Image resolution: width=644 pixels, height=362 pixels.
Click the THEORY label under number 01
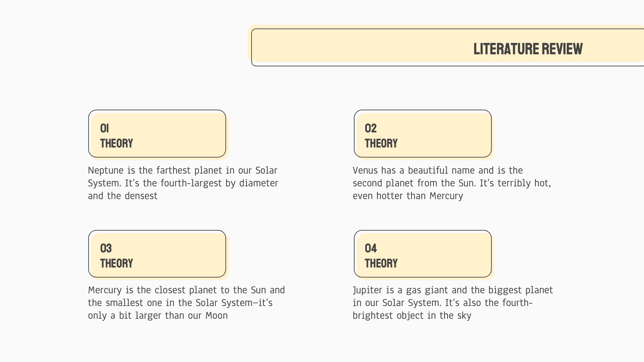click(x=116, y=143)
